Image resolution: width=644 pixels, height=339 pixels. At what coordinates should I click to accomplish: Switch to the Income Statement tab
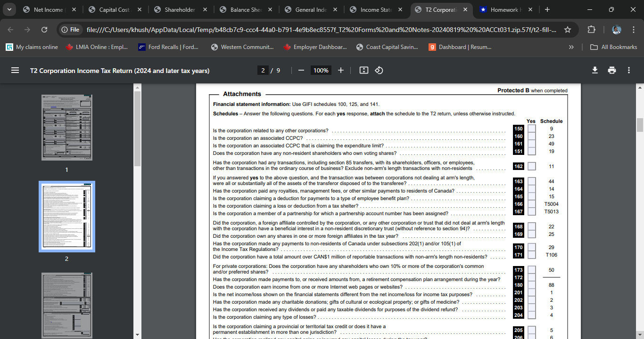point(375,9)
